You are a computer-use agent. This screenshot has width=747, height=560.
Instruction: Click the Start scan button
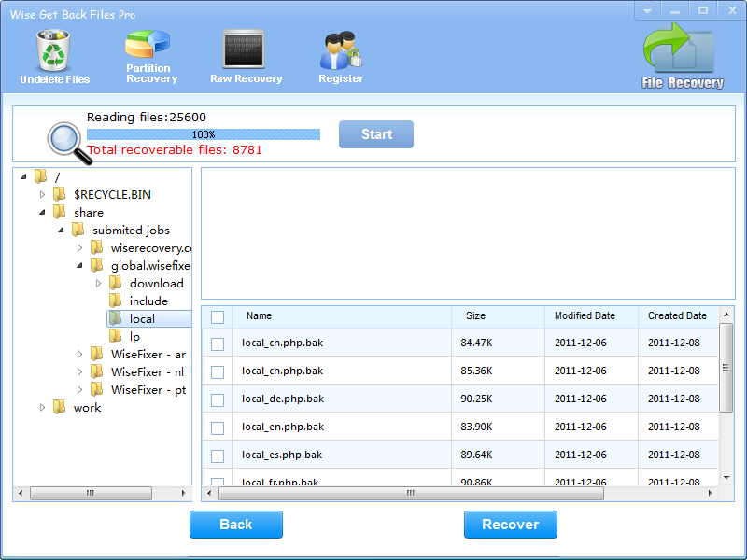point(376,134)
